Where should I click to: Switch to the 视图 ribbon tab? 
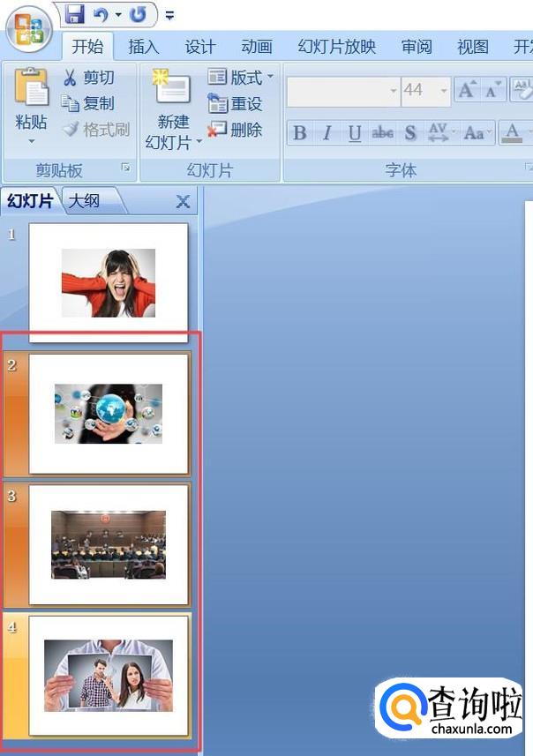[x=473, y=47]
